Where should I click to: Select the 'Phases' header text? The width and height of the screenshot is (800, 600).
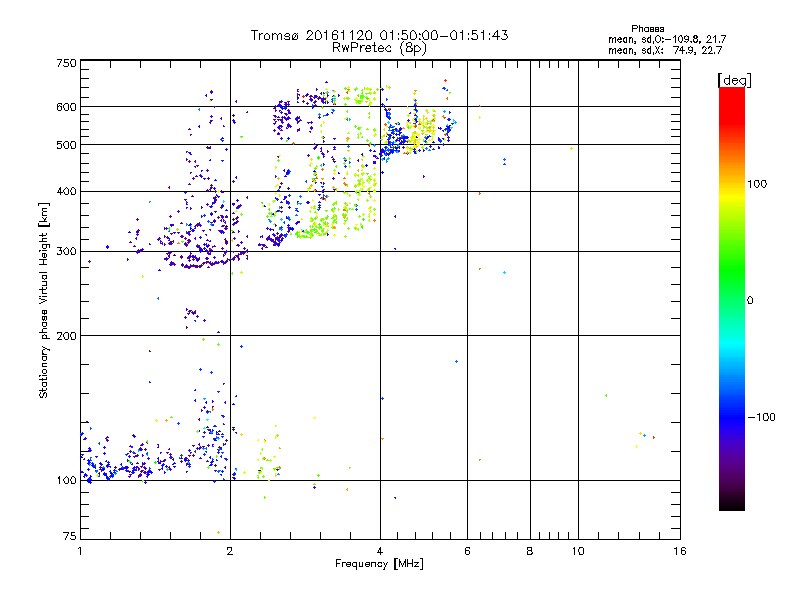[x=647, y=29]
